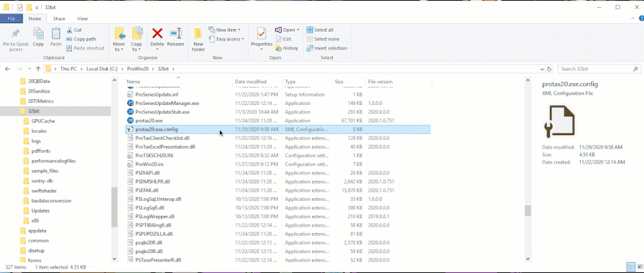The height and width of the screenshot is (273, 644).
Task: Select the GPUCache folder in tree
Action: click(43, 121)
